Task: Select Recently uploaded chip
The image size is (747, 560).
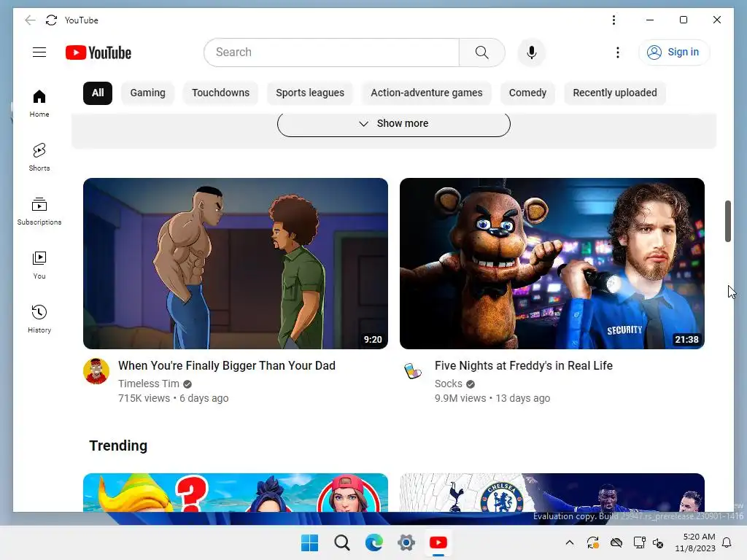Action: (615, 93)
